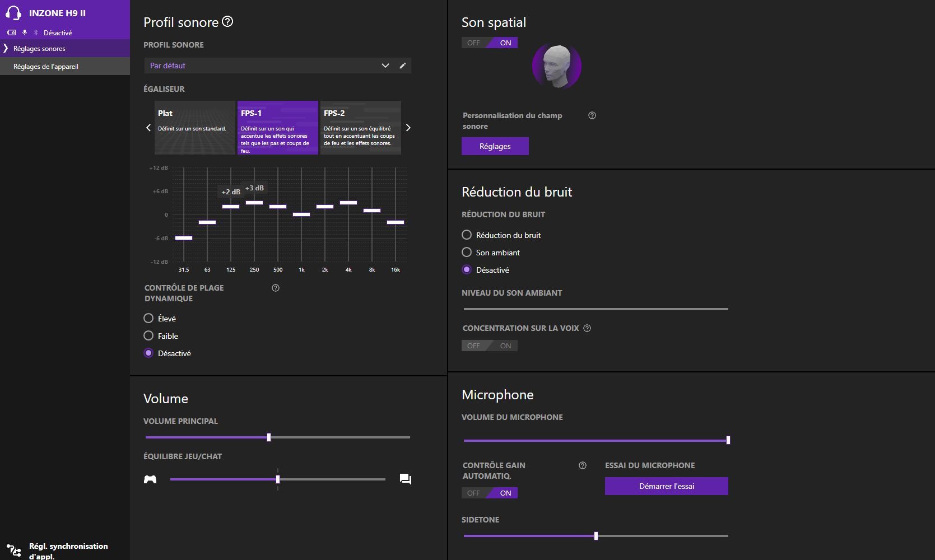This screenshot has width=935, height=560.
Task: Click Démarrer l'essai microphone button
Action: click(666, 486)
